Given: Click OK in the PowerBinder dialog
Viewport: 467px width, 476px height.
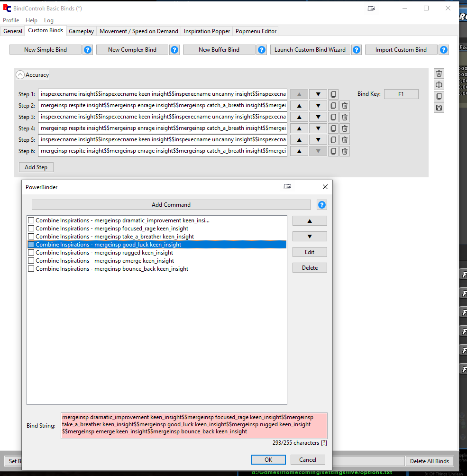Looking at the screenshot, I should [268, 459].
